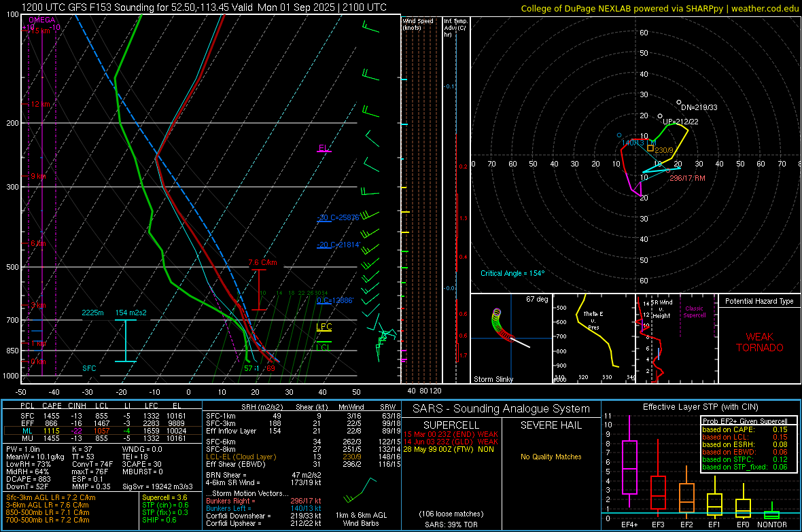Open the Storm Slinky inset panel

tap(511, 338)
